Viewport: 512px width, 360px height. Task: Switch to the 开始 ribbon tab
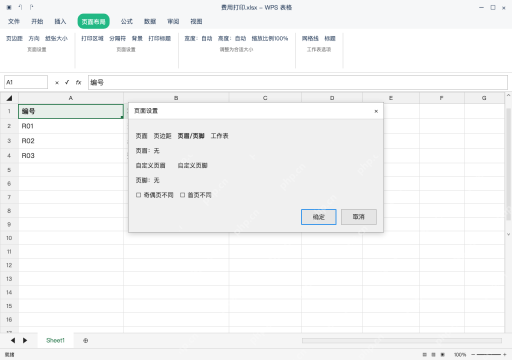(x=37, y=21)
